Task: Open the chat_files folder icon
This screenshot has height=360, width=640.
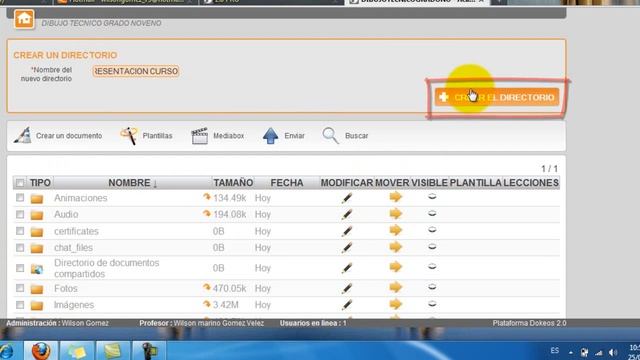Action: pos(37,248)
